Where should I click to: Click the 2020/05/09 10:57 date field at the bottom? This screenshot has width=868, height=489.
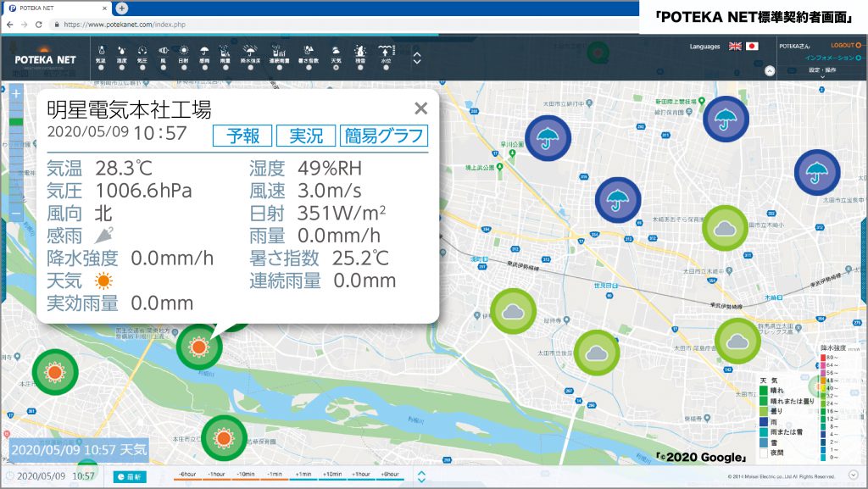coord(55,476)
